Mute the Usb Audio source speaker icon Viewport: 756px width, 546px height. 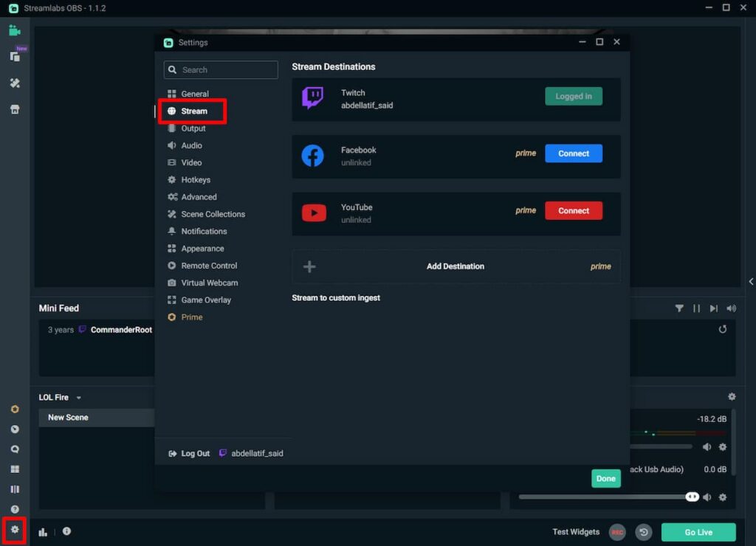[x=707, y=497]
